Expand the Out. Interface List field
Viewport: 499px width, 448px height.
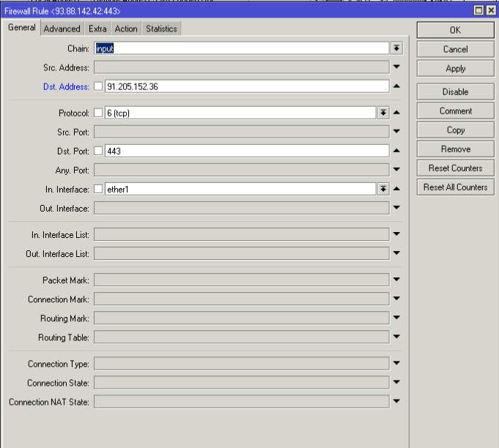coord(396,253)
